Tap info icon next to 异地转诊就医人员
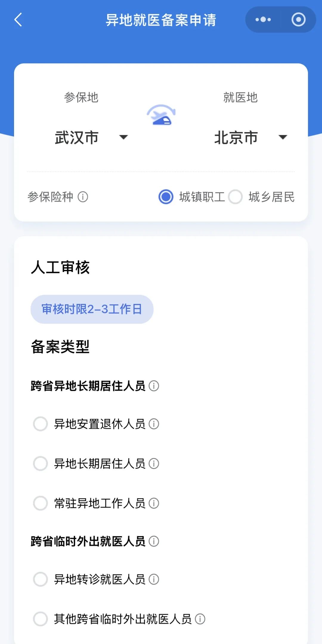 (154, 580)
